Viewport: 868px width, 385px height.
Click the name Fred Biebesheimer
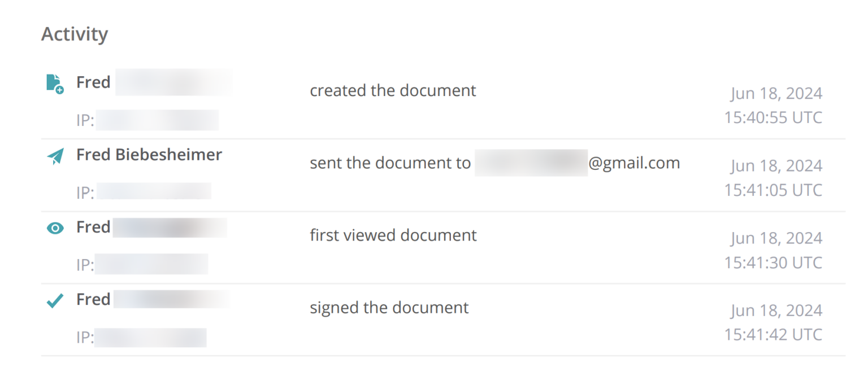pos(149,155)
